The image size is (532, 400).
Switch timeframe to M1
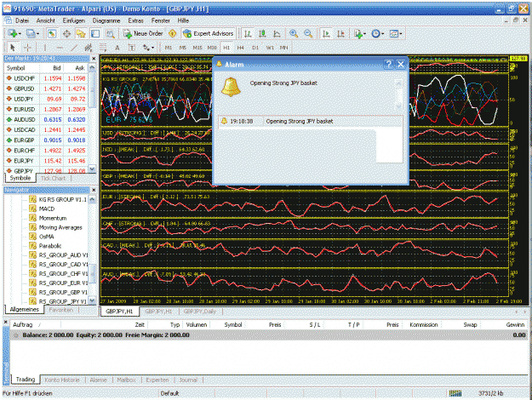[169, 48]
